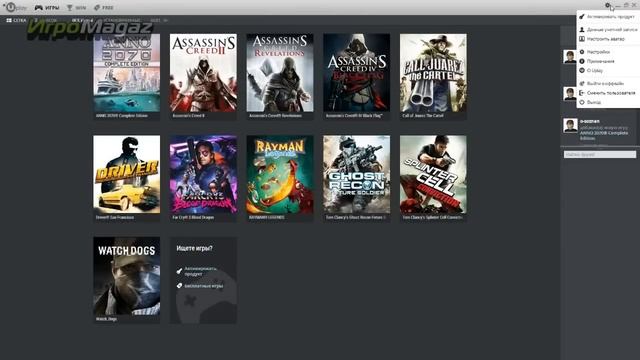
Task: Select Far Cry 3 Blood Dragon cover
Action: [203, 174]
